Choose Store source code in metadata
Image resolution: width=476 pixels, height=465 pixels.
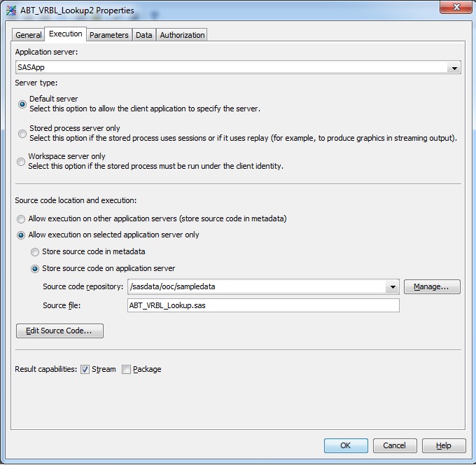[35, 252]
